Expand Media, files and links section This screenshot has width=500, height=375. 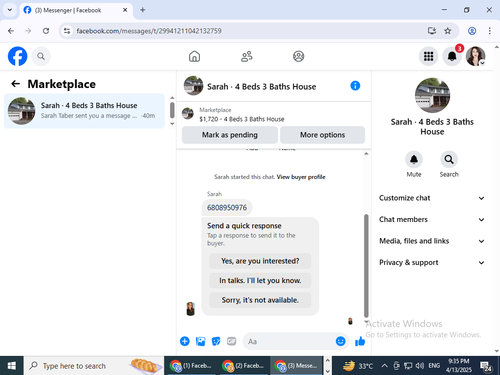pyautogui.click(x=432, y=241)
